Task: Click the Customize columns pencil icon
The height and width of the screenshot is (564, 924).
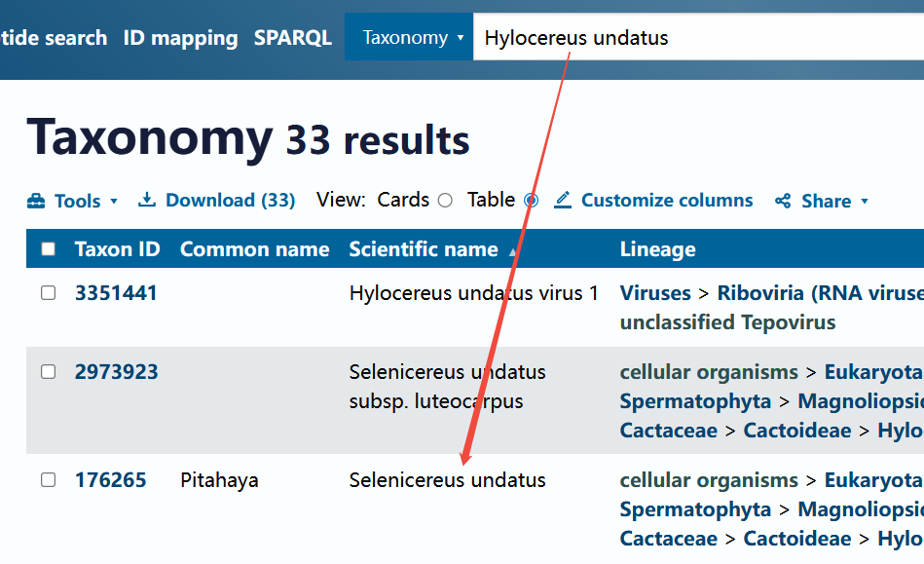Action: coord(563,200)
